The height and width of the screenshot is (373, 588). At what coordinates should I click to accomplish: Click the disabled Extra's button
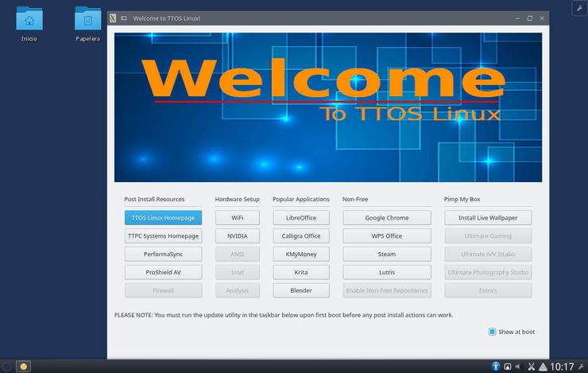click(x=488, y=290)
